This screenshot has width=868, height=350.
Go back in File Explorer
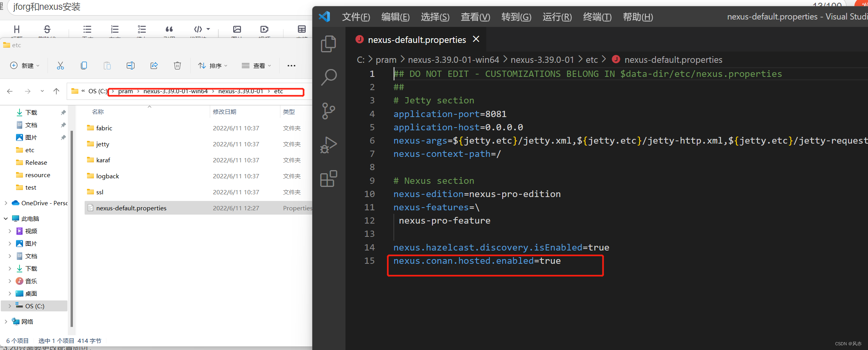pyautogui.click(x=10, y=91)
